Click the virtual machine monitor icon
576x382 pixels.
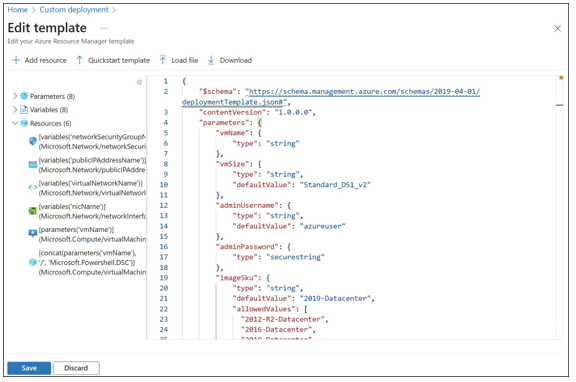33,234
